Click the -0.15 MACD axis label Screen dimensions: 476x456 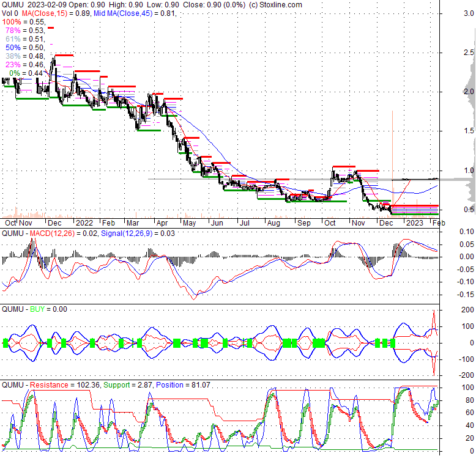tap(466, 295)
